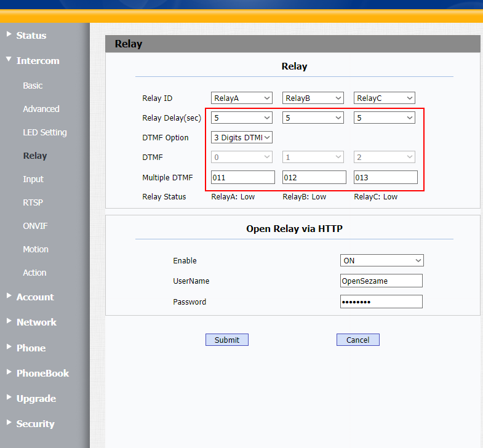Expand the Account sidebar section
Screen dimensions: 483x448
tap(34, 297)
